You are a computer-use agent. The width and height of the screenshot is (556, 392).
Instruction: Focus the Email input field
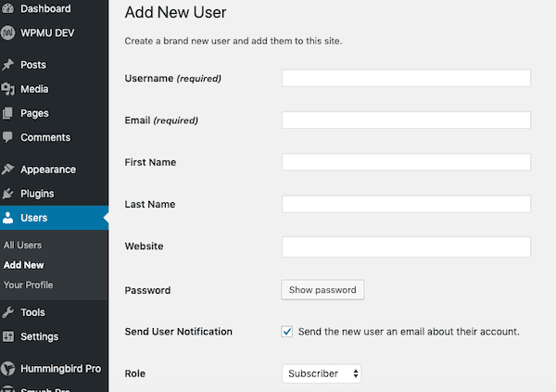(x=406, y=120)
